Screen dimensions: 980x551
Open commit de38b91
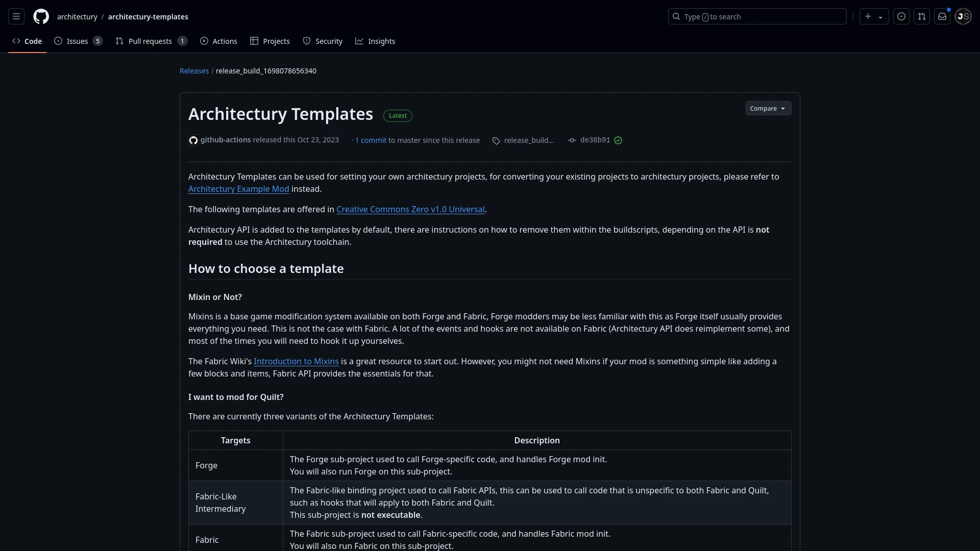click(595, 140)
